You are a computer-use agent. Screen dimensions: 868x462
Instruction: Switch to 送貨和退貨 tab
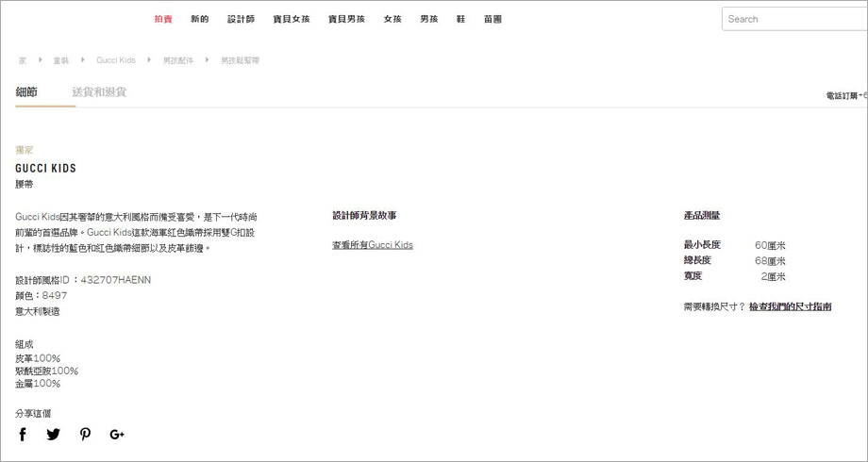pos(99,91)
